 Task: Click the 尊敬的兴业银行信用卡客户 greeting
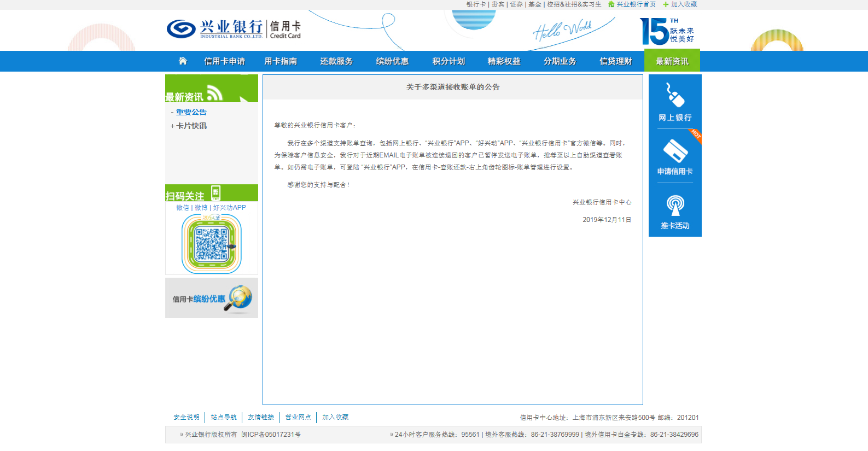(x=315, y=125)
